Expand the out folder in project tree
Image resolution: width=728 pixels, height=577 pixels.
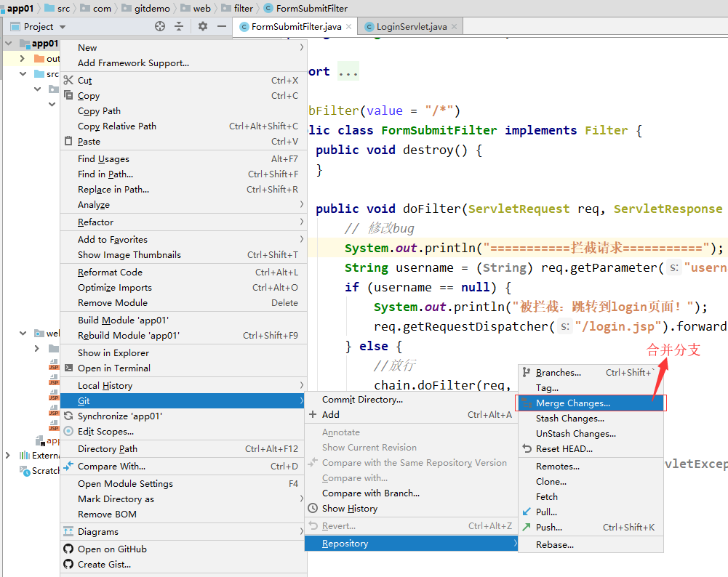(22, 58)
